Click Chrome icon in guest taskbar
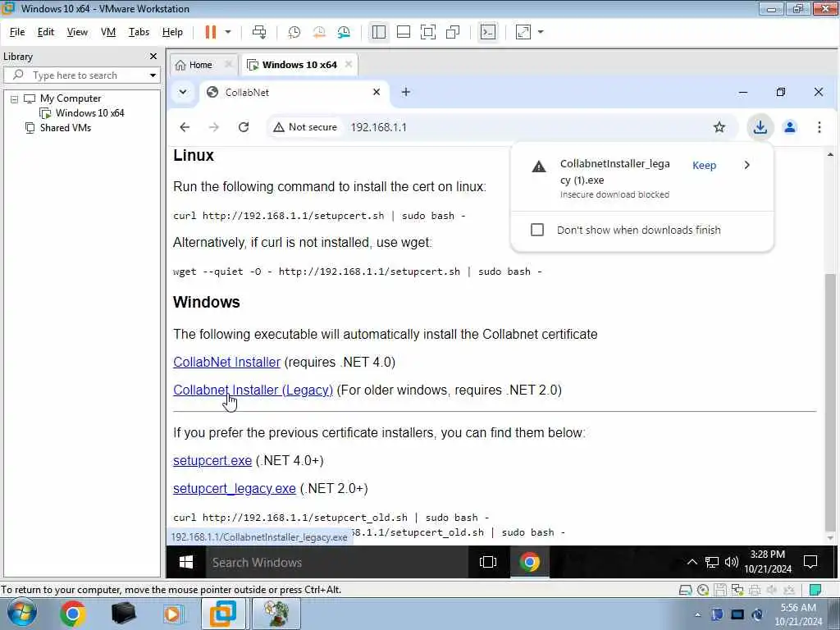 click(529, 562)
